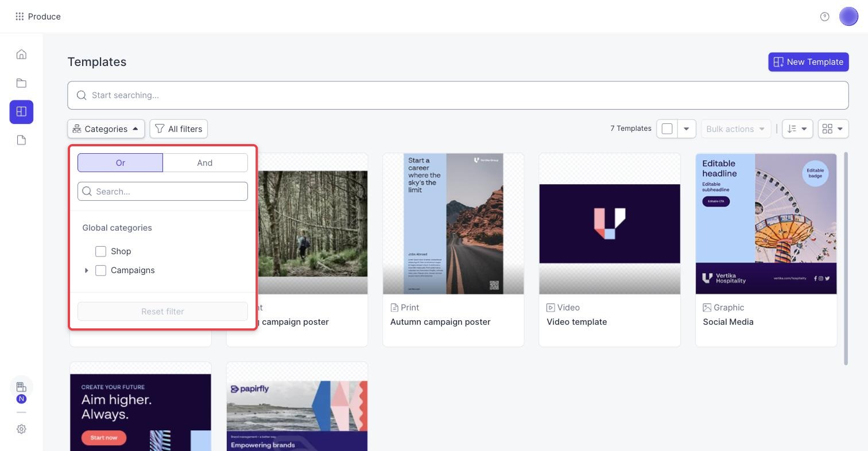
Task: Open the documents icon in sidebar
Action: tap(21, 141)
